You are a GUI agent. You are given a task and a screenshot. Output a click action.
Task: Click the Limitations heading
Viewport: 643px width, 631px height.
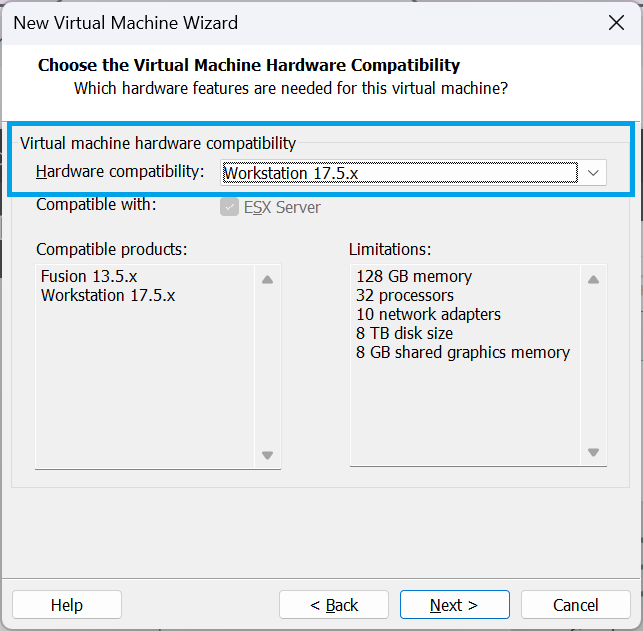point(390,249)
